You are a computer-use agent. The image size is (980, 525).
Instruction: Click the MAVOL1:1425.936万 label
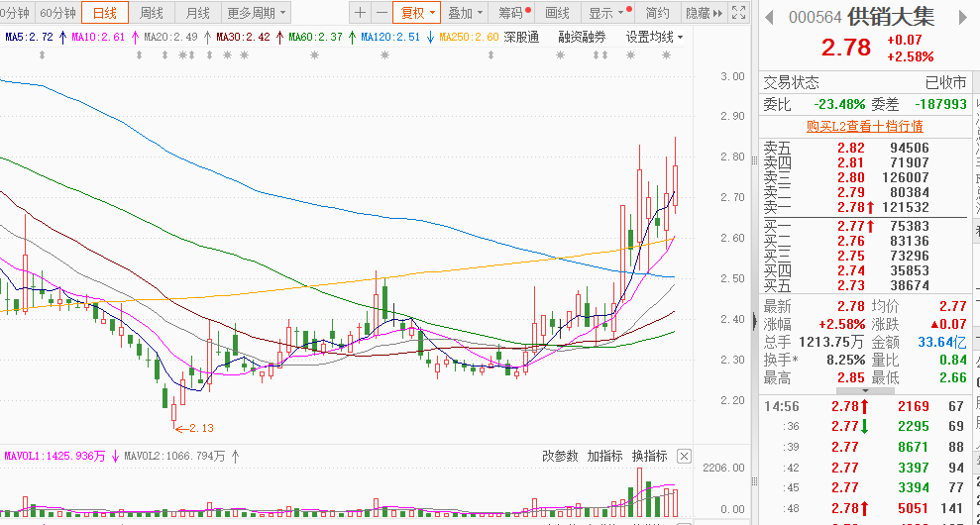click(x=55, y=457)
